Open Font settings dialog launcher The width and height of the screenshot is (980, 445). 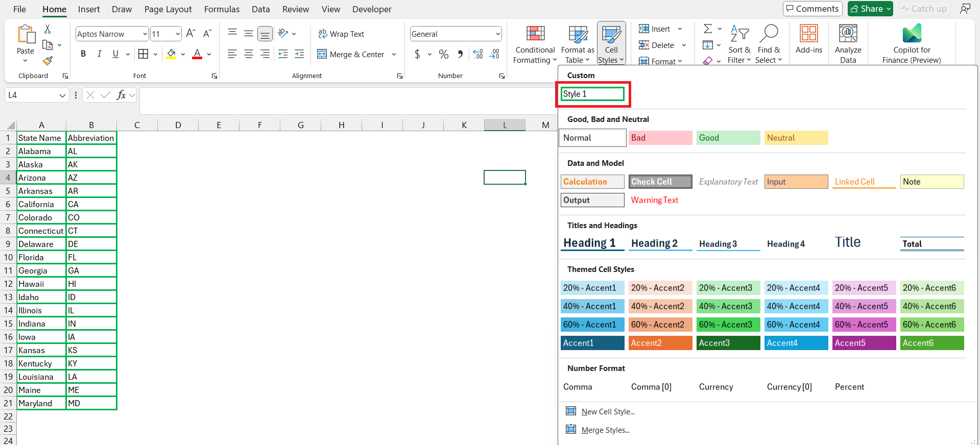click(214, 76)
